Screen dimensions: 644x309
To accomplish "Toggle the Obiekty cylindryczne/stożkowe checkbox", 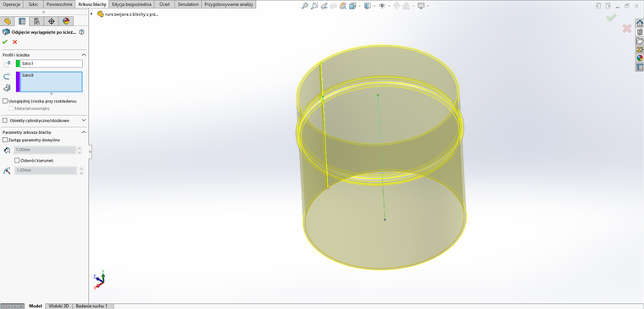I will point(5,121).
